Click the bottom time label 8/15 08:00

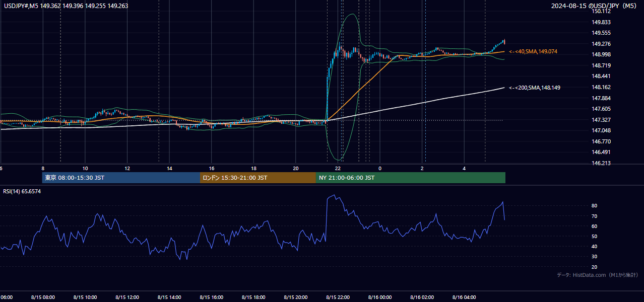point(43,297)
